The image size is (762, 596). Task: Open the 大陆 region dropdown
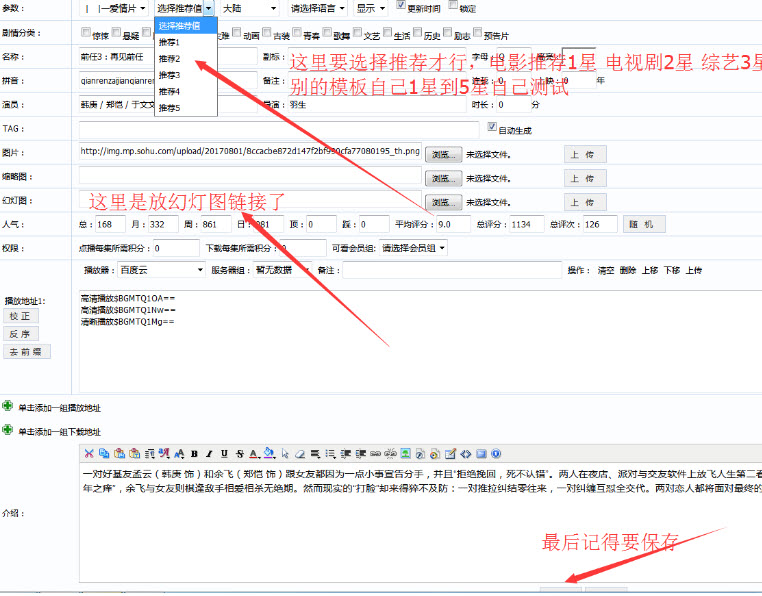[250, 8]
